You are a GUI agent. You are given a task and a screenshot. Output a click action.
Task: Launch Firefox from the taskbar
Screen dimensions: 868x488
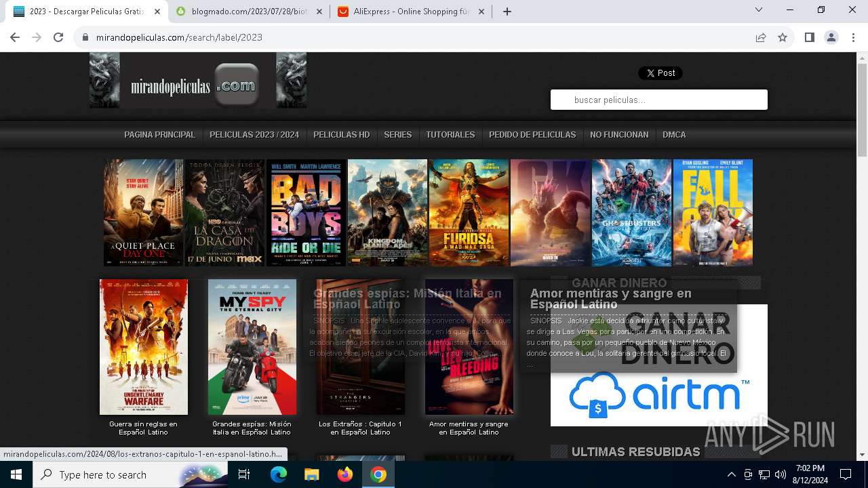coord(345,474)
